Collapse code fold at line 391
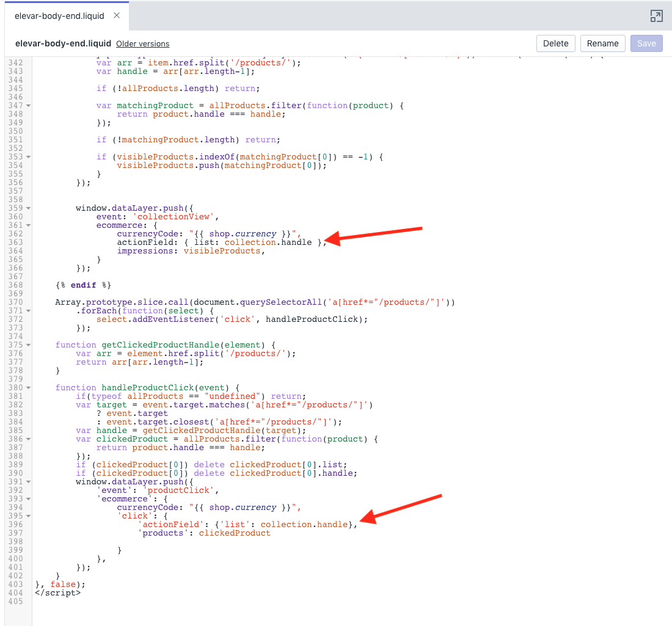Image resolution: width=672 pixels, height=626 pixels. coord(28,482)
